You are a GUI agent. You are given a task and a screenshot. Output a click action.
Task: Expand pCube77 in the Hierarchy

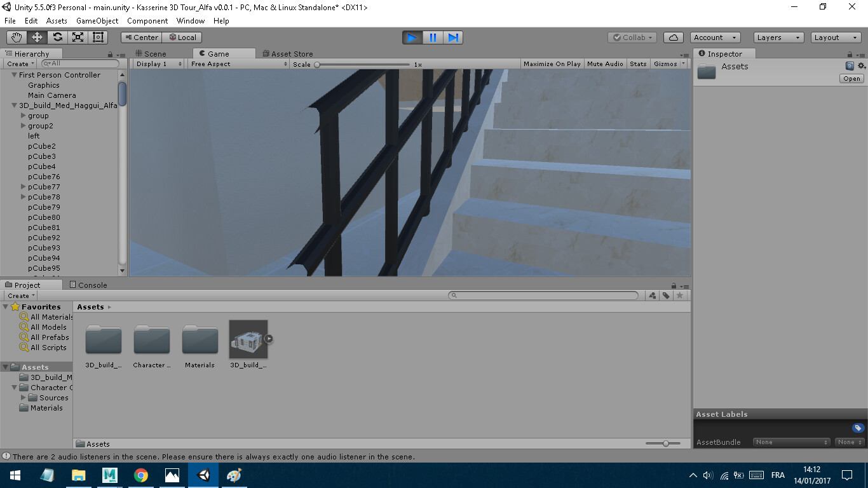pyautogui.click(x=24, y=187)
